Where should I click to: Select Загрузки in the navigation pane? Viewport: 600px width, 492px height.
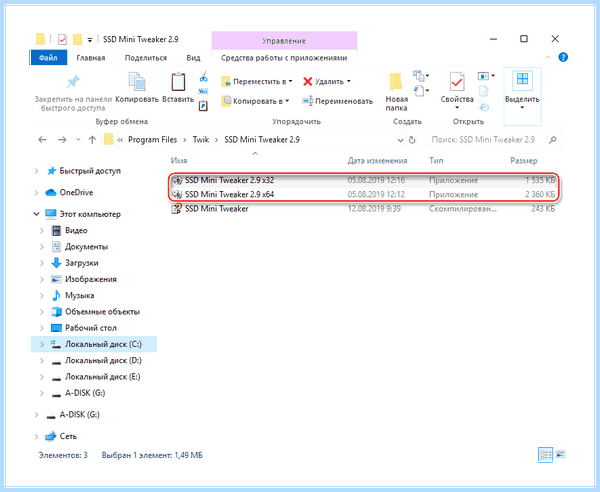[x=82, y=263]
